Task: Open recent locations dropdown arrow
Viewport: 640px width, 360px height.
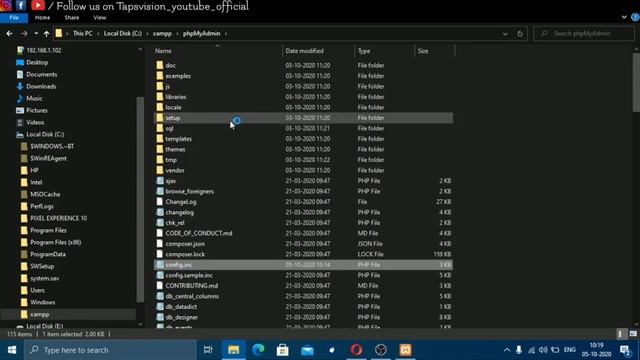Action: (36, 33)
